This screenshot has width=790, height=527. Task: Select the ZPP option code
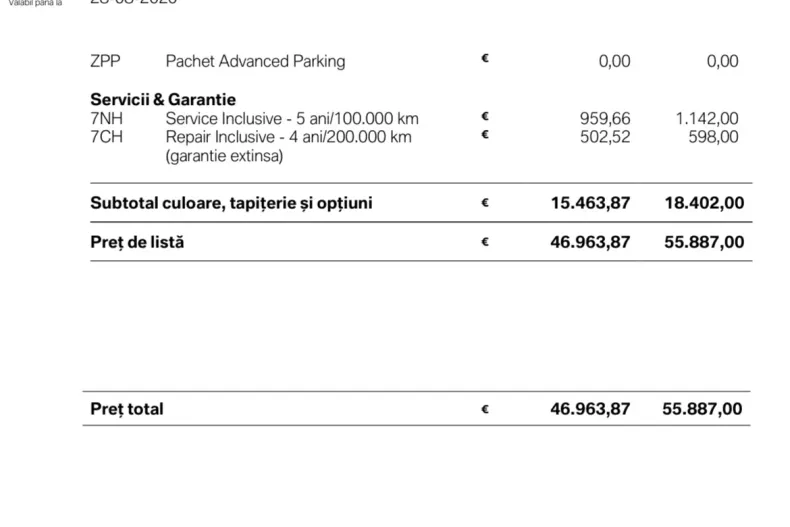(105, 61)
